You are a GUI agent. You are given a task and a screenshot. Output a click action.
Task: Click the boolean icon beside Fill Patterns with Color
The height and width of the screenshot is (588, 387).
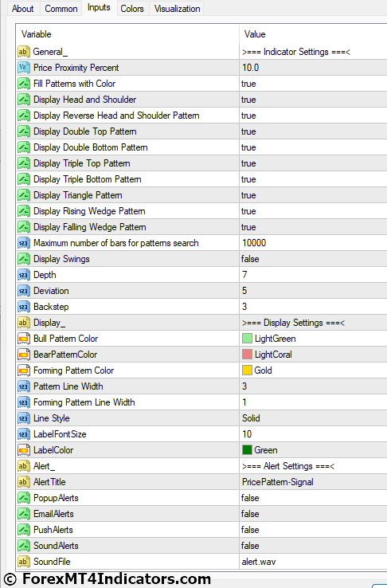click(24, 84)
